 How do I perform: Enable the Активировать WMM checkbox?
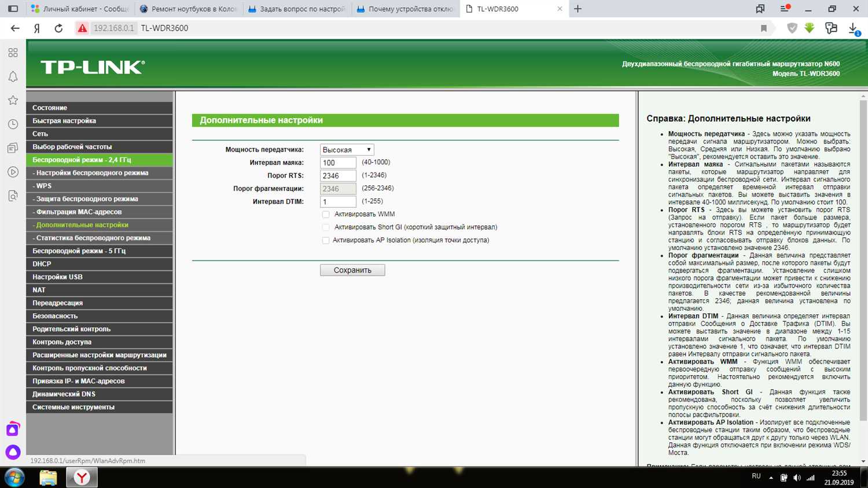click(x=326, y=215)
